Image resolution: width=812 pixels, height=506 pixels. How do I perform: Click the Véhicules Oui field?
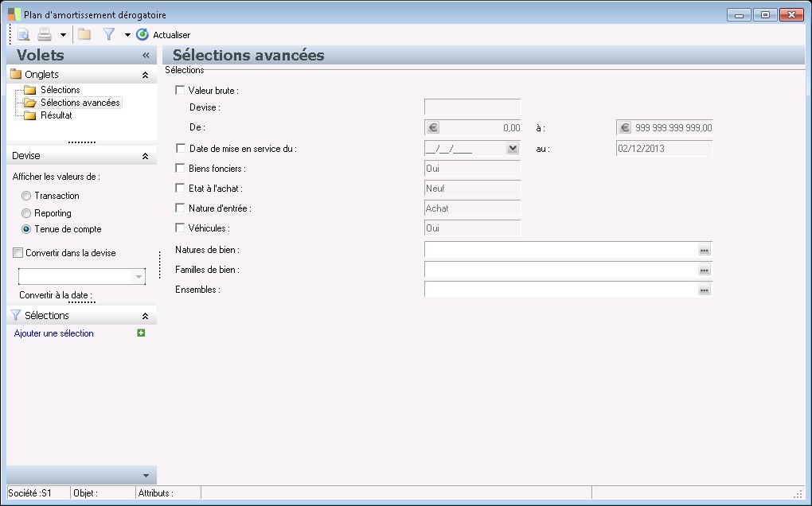[x=472, y=228]
